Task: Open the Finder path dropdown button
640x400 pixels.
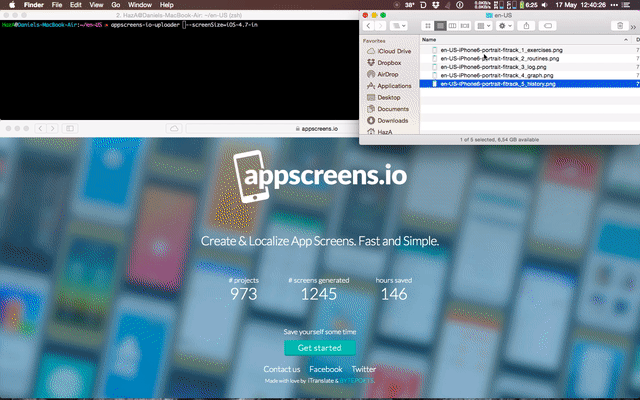Action: click(398, 26)
